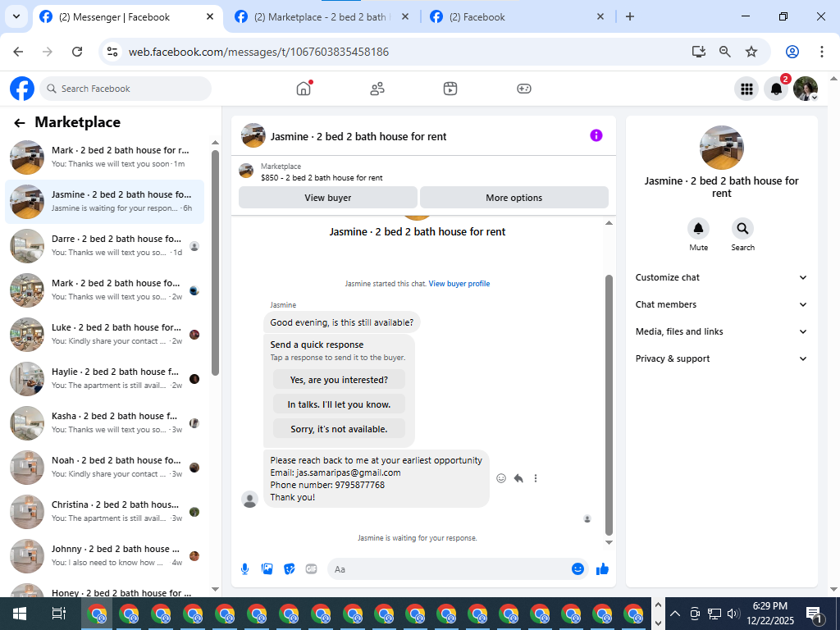
Task: Expand Chat members section
Action: [x=721, y=304]
